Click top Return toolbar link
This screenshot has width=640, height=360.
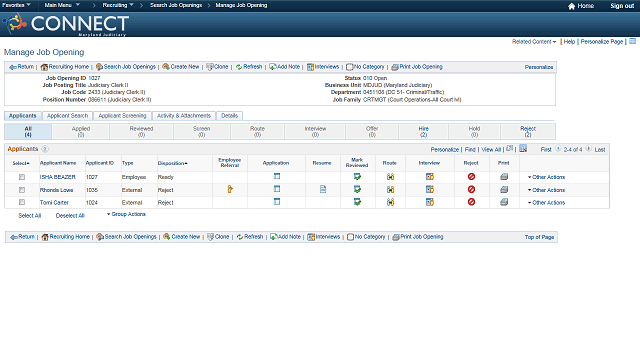22,67
